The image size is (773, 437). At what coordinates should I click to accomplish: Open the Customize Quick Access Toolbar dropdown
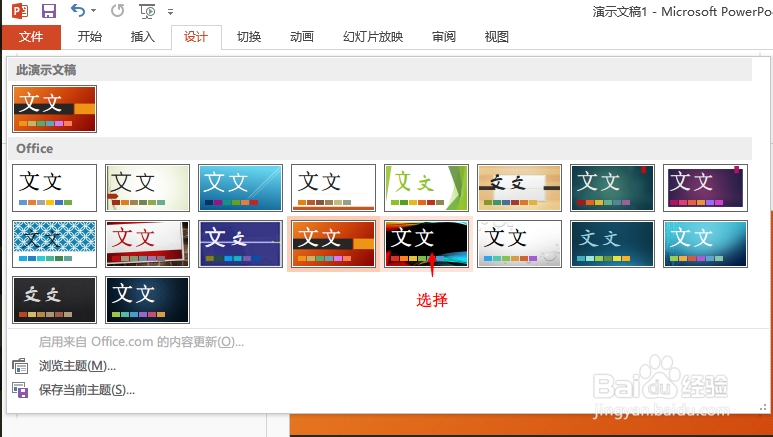pos(171,11)
